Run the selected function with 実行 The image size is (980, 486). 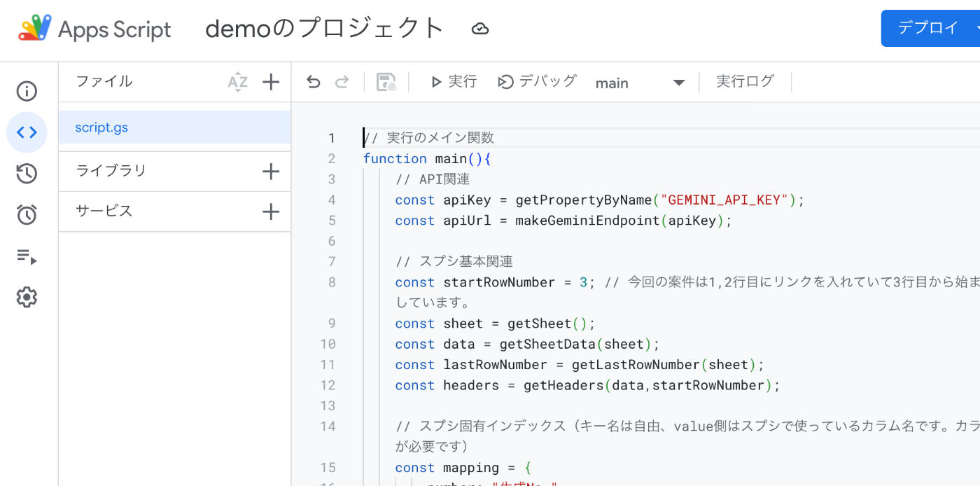tap(453, 82)
